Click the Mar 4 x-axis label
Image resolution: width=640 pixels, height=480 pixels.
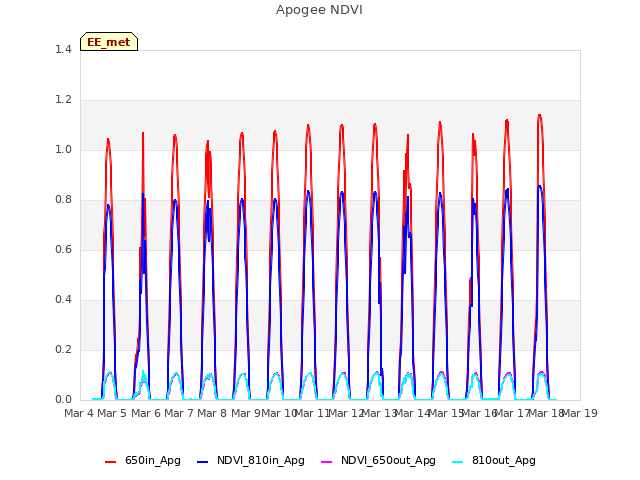point(79,413)
